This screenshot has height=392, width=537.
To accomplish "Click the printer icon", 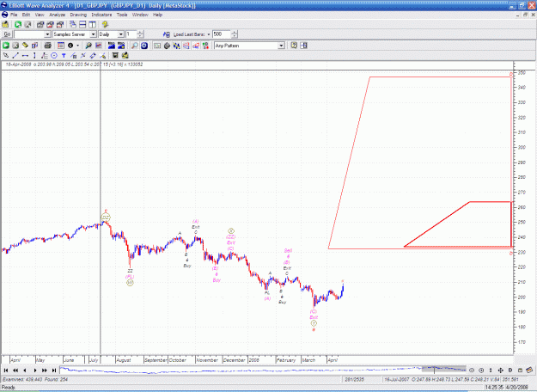I will click(x=48, y=46).
